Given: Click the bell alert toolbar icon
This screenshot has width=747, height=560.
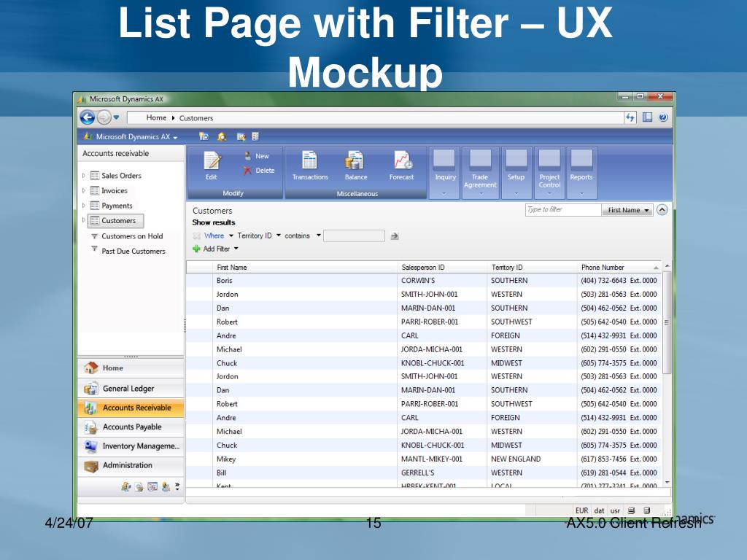Looking at the screenshot, I should [x=222, y=136].
